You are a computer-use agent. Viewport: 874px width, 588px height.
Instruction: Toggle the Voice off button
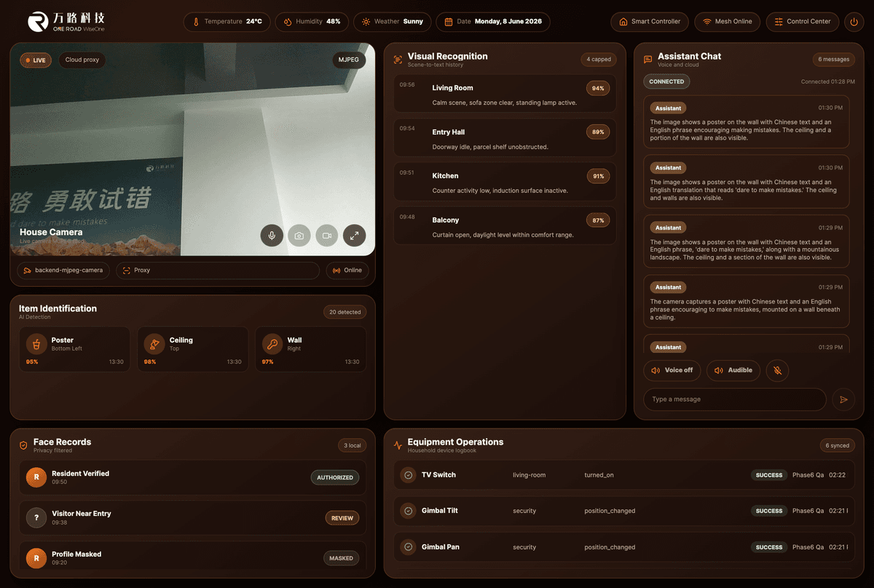coord(672,370)
